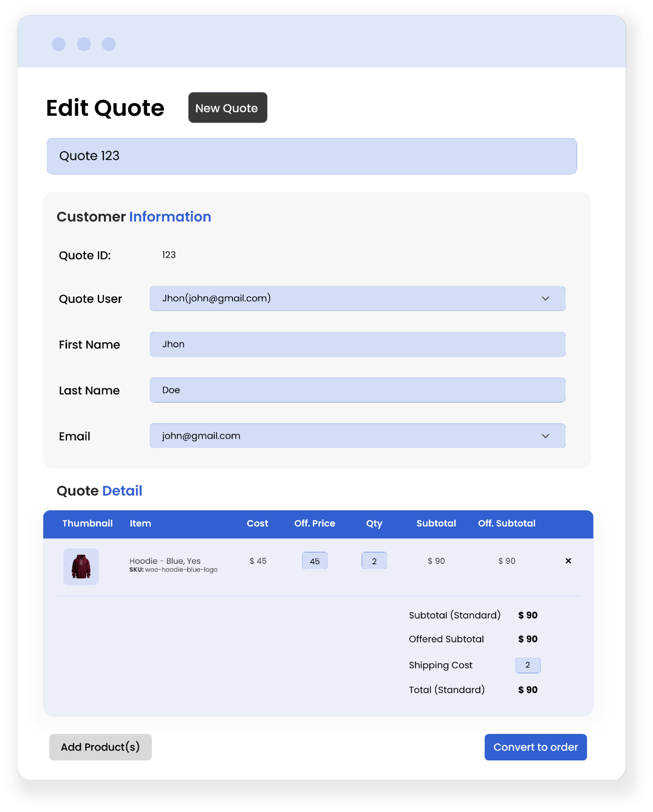The height and width of the screenshot is (812, 653).
Task: Click the hoodie product thumbnail
Action: 81,566
